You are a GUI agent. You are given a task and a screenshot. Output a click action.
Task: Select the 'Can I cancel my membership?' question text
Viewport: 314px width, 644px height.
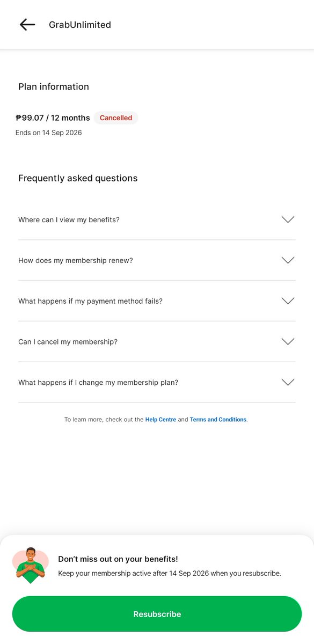point(68,342)
